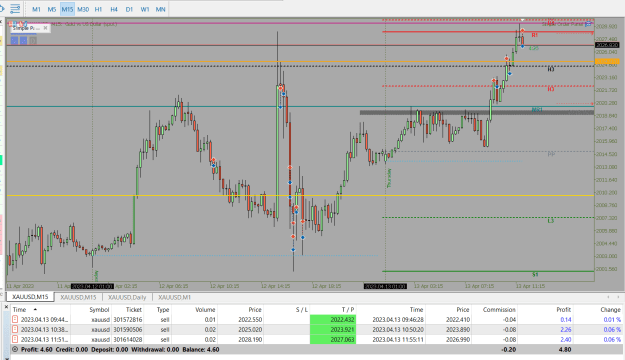Sort history by Commission column
This screenshot has width=625, height=360.
point(499,309)
